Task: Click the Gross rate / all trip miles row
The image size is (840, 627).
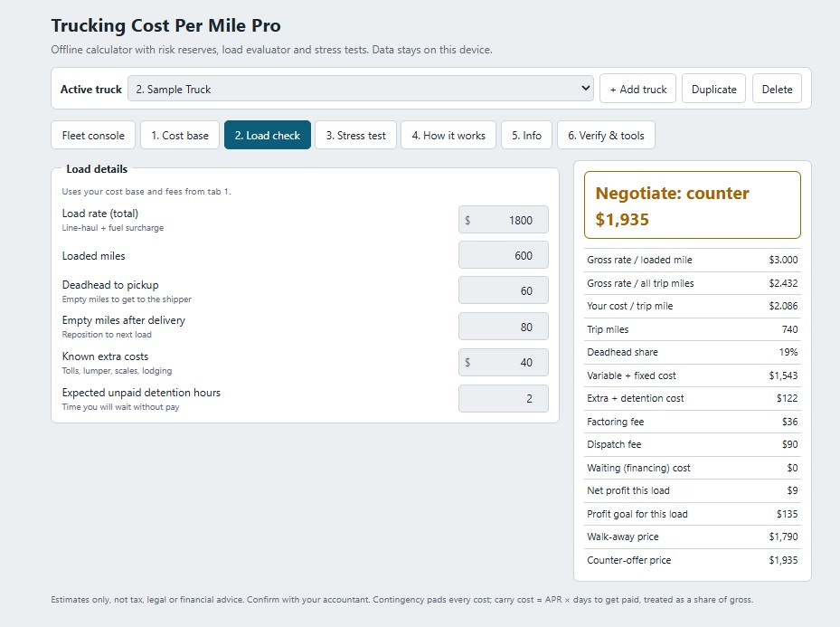Action: click(692, 283)
